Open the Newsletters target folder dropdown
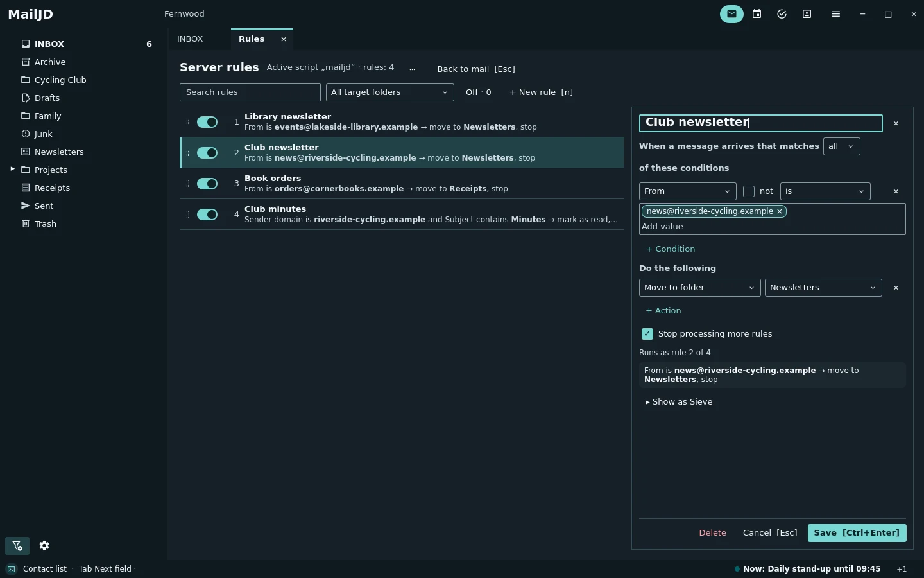This screenshot has height=578, width=924. [x=823, y=288]
